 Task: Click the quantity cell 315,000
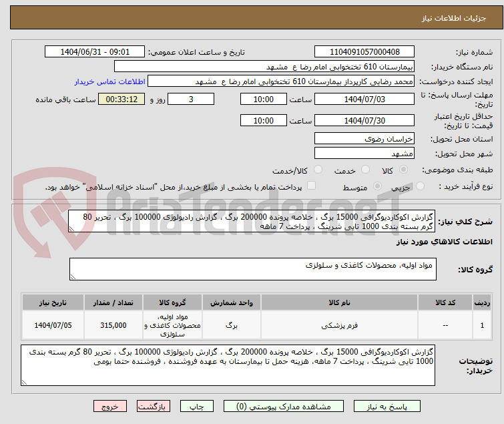click(113, 325)
